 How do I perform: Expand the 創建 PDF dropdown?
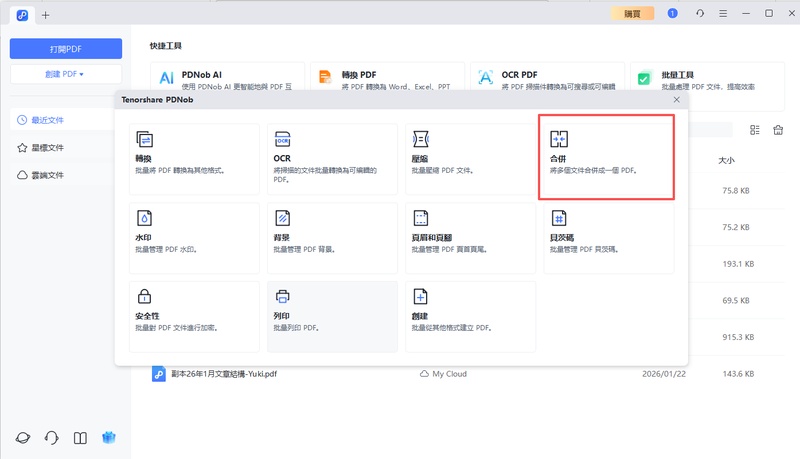(66, 74)
